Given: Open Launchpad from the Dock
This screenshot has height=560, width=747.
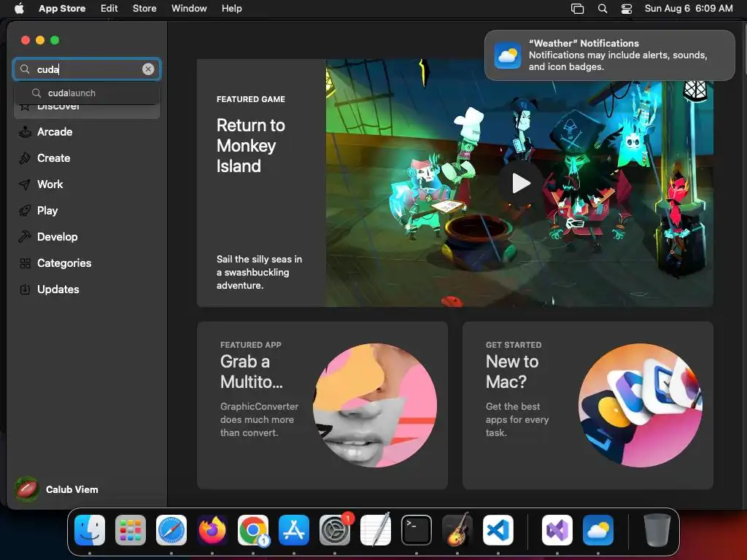Looking at the screenshot, I should [x=131, y=530].
